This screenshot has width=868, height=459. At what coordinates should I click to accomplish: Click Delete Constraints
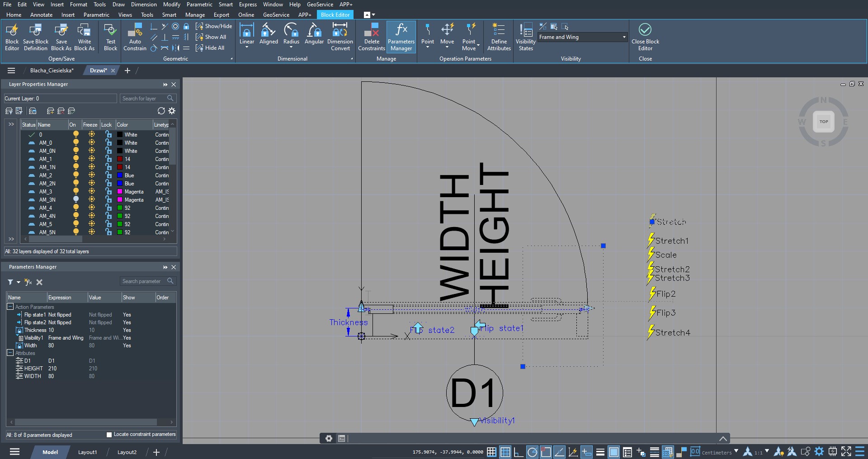tap(372, 37)
